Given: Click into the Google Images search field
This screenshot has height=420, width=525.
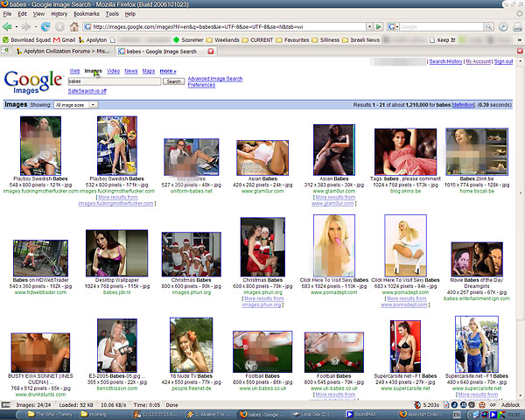Looking at the screenshot, I should [x=114, y=80].
